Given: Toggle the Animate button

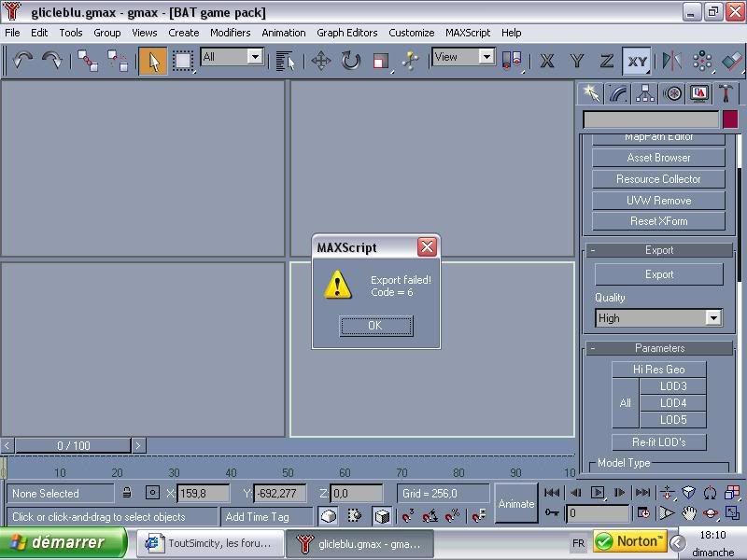Looking at the screenshot, I should point(516,503).
